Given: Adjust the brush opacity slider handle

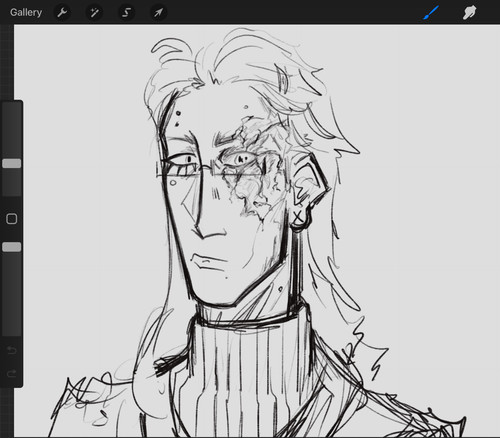Looking at the screenshot, I should pyautogui.click(x=12, y=247).
